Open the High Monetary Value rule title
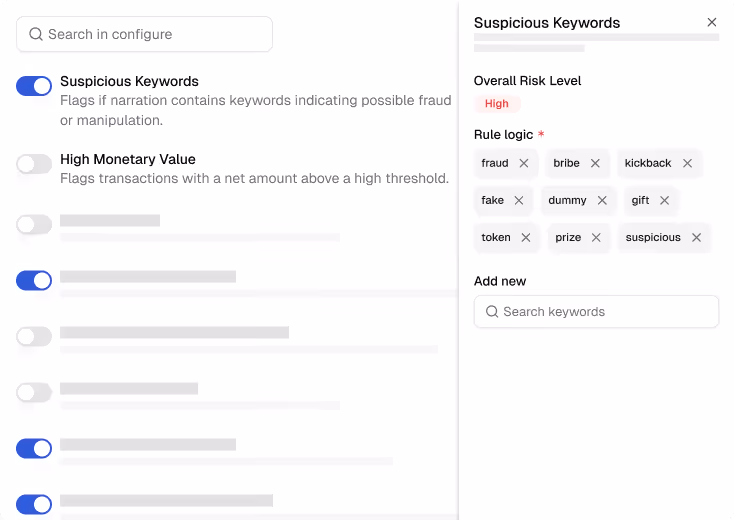Image resolution: width=734 pixels, height=520 pixels. (x=128, y=159)
